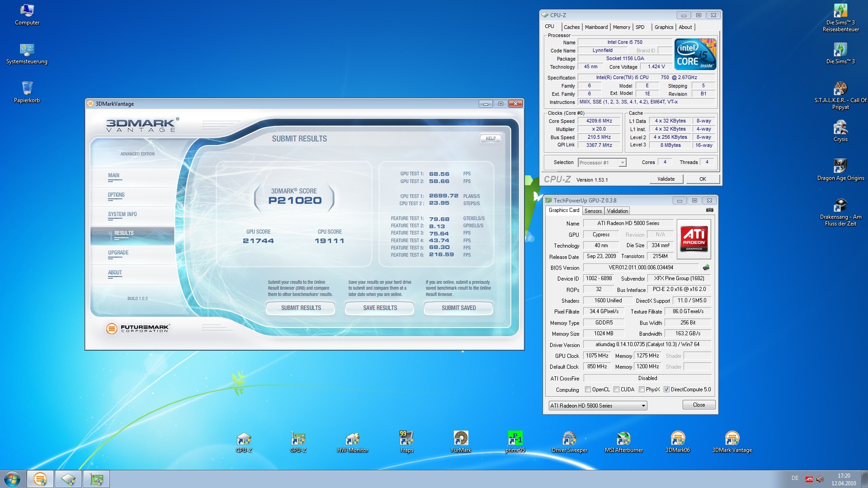Click the Intel Core i5 logo in CPU-Z
Viewport: 868px width, 488px height.
[695, 54]
